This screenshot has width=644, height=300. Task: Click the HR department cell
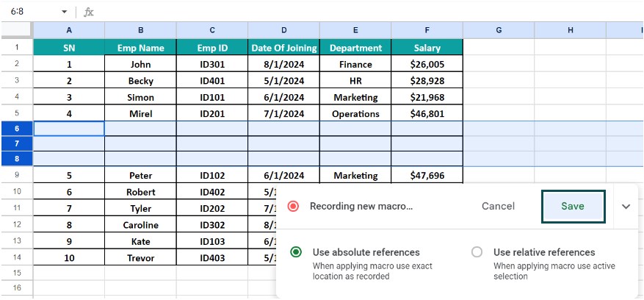(x=355, y=81)
